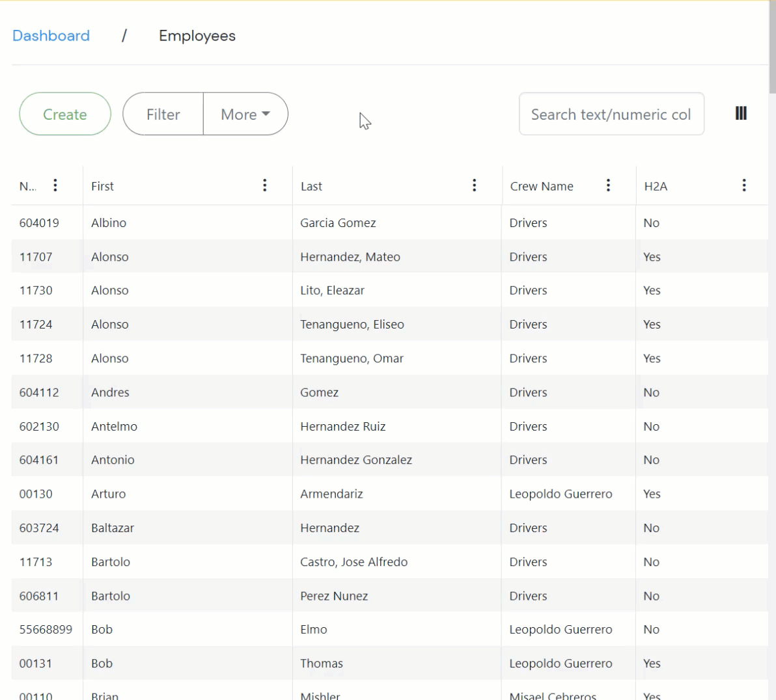Click the Armendariz last name cell
The width and height of the screenshot is (776, 700).
pos(331,494)
